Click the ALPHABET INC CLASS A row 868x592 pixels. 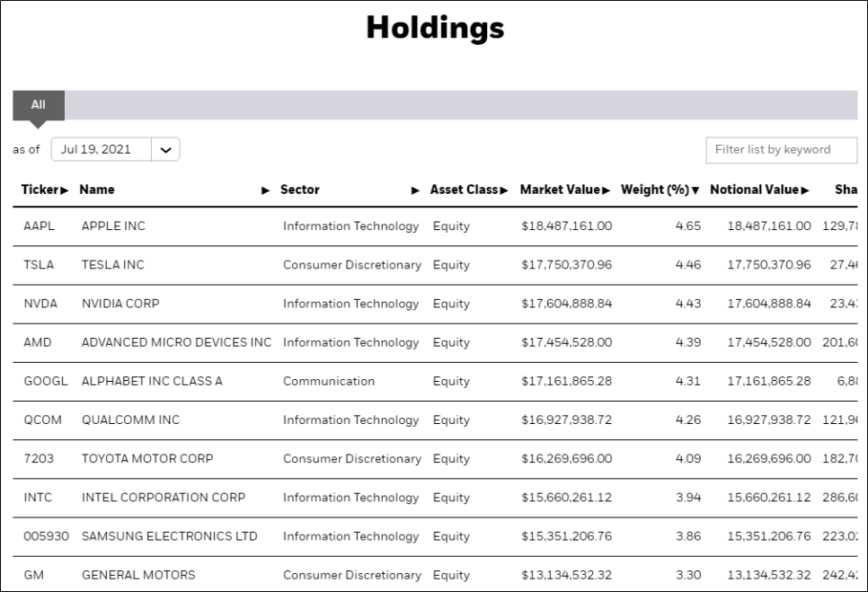pos(152,381)
